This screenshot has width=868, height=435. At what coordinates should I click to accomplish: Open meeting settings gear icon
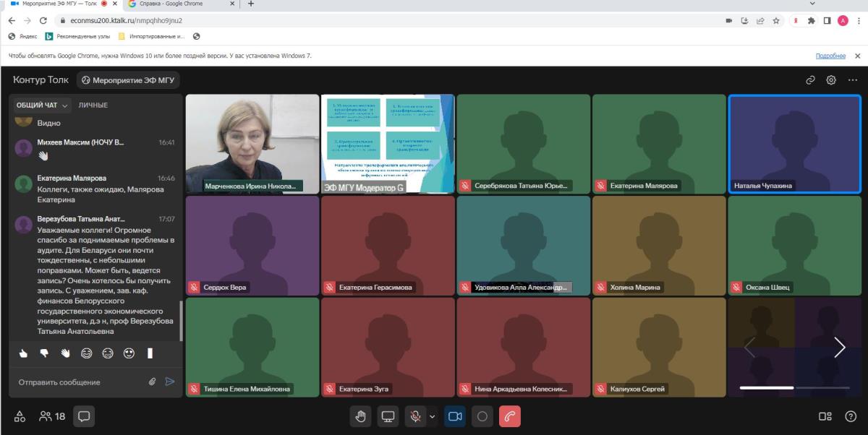point(832,80)
